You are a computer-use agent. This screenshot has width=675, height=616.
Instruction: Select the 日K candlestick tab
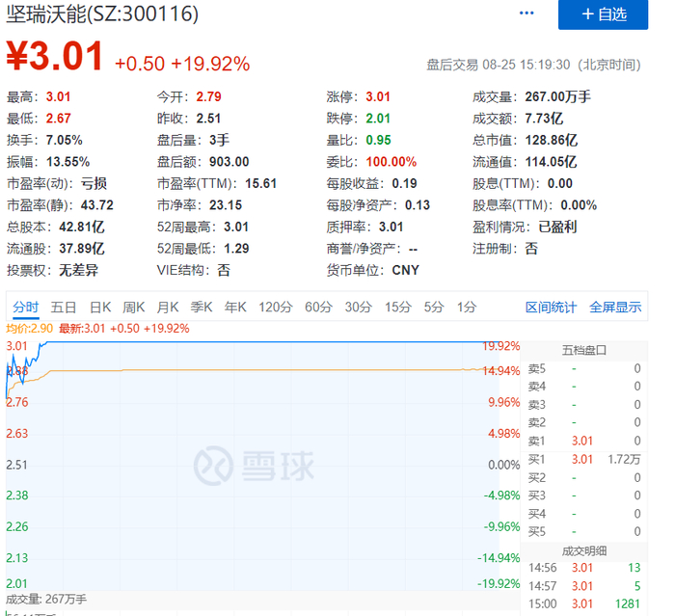click(100, 307)
